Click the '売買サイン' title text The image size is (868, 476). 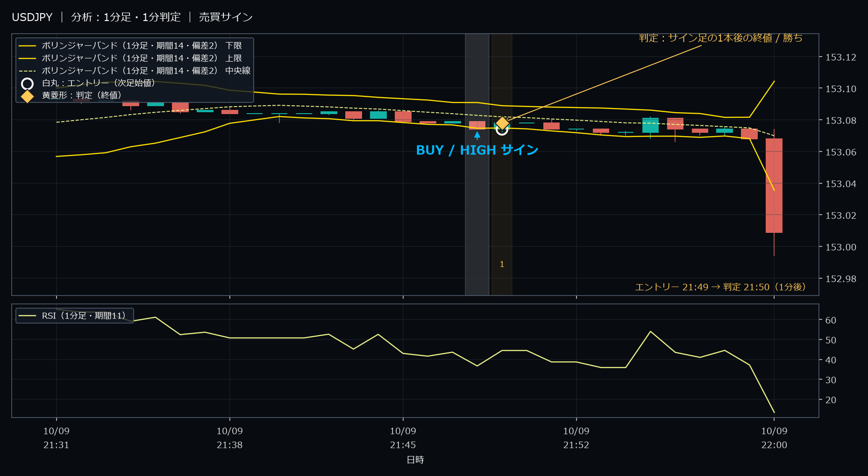[x=226, y=17]
